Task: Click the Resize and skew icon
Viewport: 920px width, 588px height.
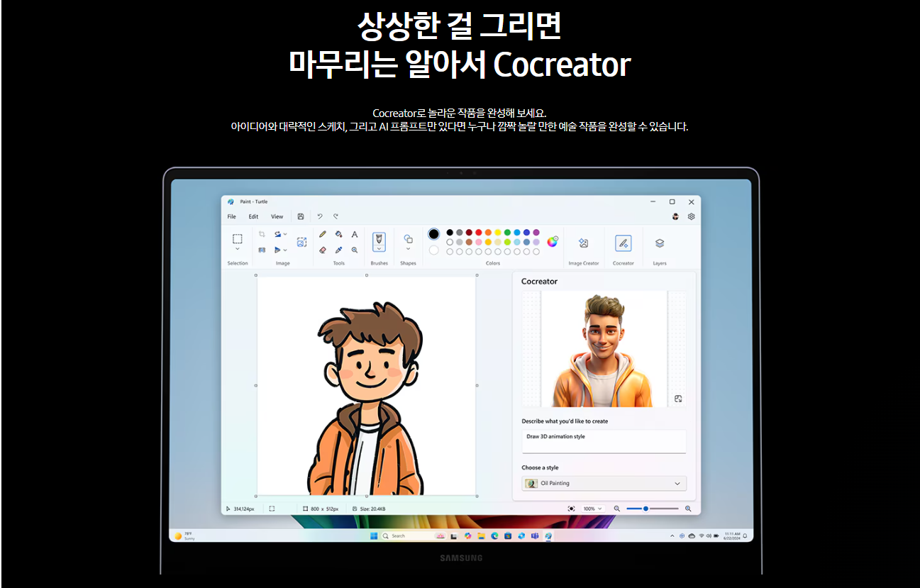Action: (x=301, y=242)
